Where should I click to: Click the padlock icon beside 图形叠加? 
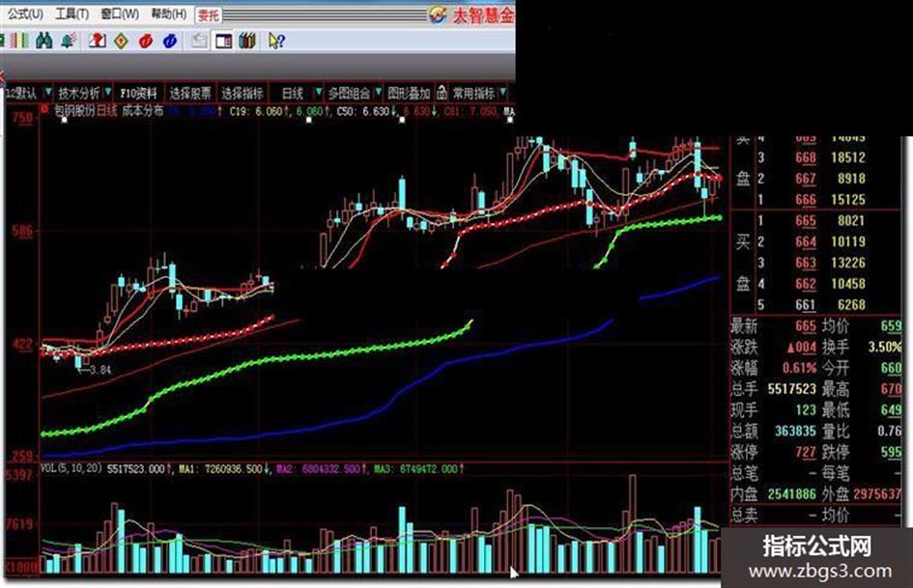click(442, 93)
